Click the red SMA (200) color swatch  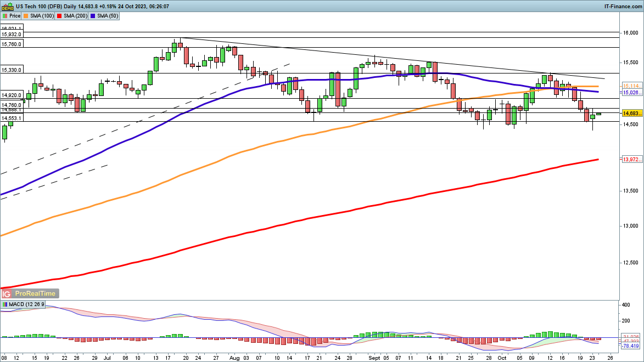pyautogui.click(x=60, y=16)
